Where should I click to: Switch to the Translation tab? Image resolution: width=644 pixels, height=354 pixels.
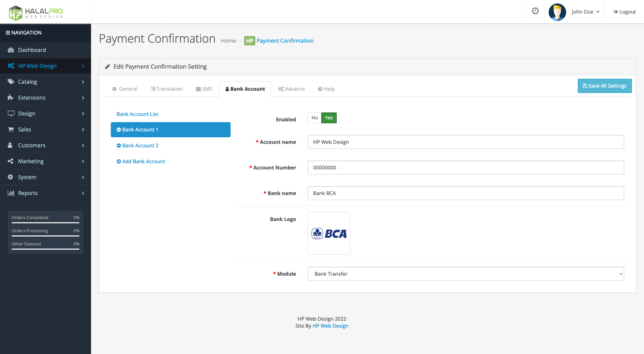167,89
